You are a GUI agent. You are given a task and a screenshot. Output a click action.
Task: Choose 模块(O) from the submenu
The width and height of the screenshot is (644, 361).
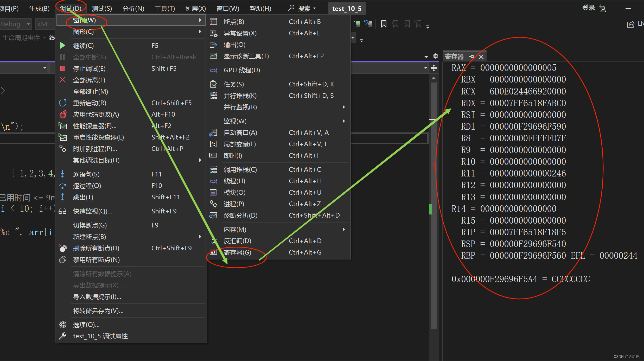[x=279, y=192]
